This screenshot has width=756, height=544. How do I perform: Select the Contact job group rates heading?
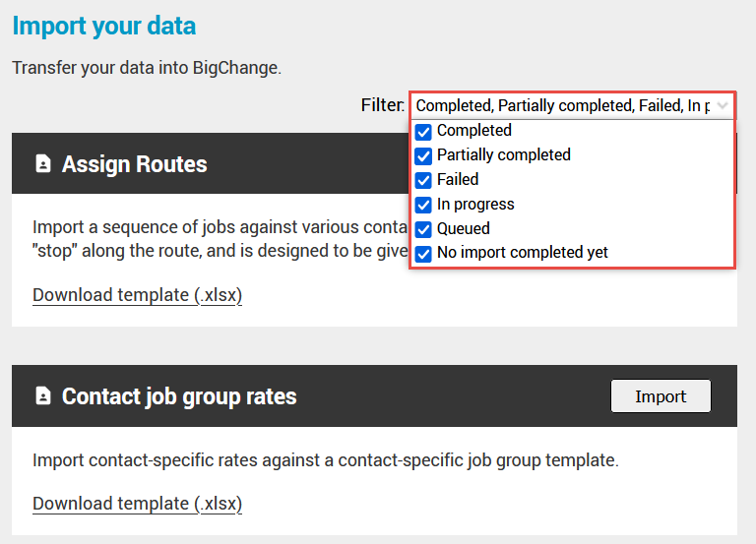tap(179, 396)
